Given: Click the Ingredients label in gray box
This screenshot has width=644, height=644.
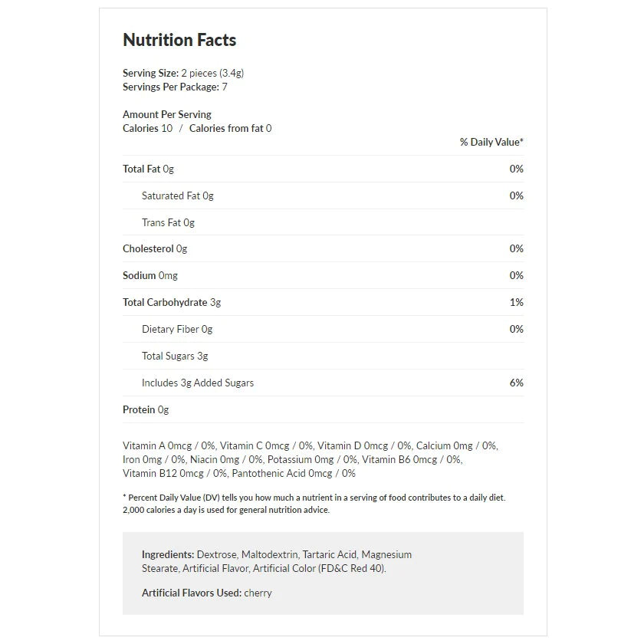Looking at the screenshot, I should tap(168, 555).
